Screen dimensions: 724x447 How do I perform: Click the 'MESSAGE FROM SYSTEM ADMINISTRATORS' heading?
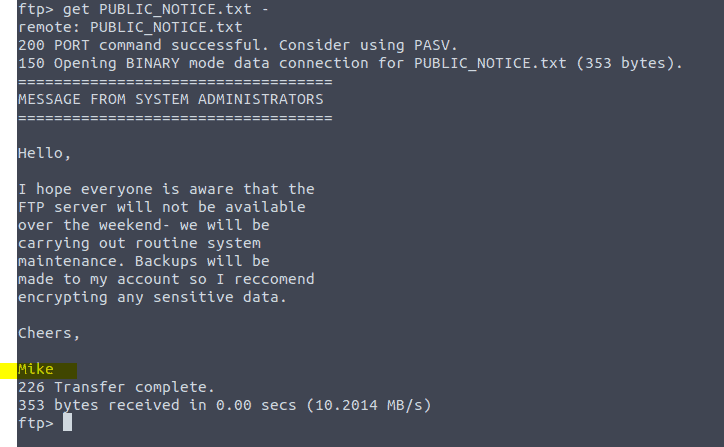[171, 99]
